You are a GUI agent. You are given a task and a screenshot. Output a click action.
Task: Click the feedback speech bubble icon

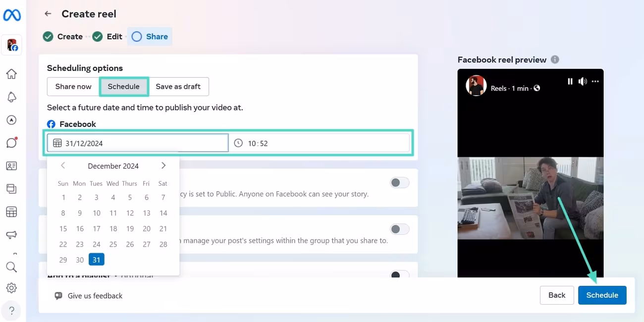pyautogui.click(x=58, y=296)
